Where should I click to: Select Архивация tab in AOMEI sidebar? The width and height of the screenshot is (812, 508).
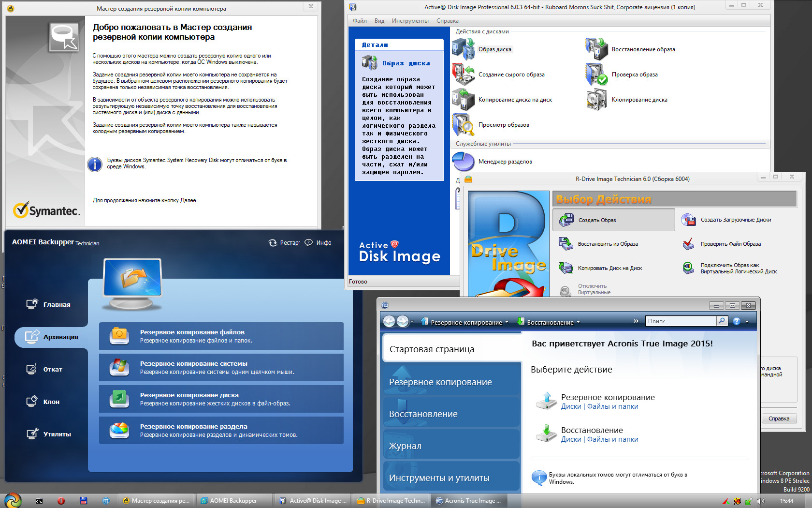(51, 337)
